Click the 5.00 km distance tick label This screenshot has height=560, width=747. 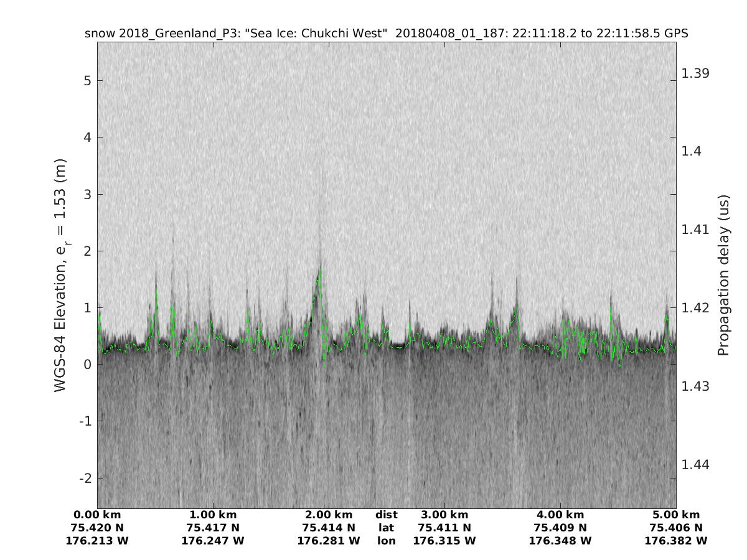pyautogui.click(x=676, y=515)
